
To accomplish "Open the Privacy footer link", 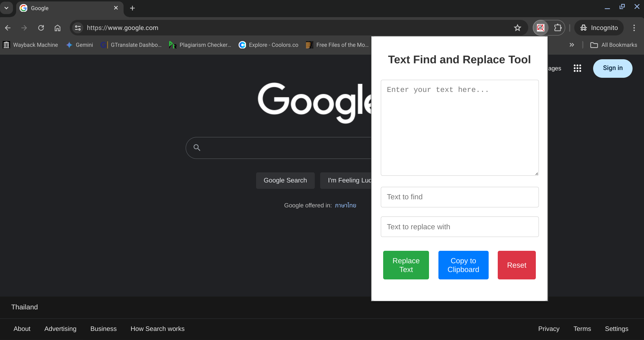I will [549, 329].
